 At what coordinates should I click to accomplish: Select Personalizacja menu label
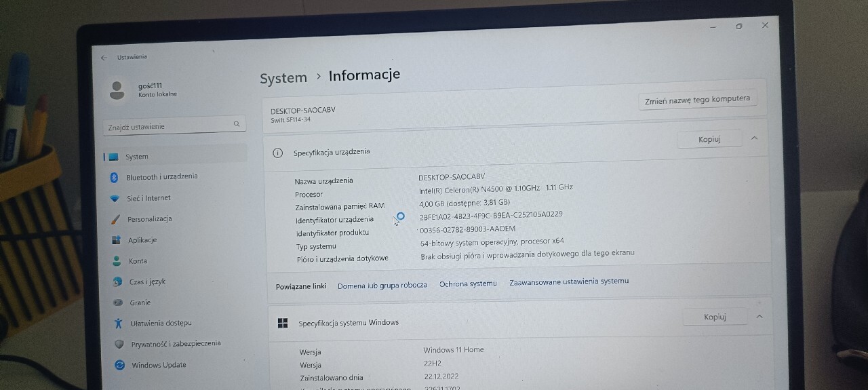(150, 219)
